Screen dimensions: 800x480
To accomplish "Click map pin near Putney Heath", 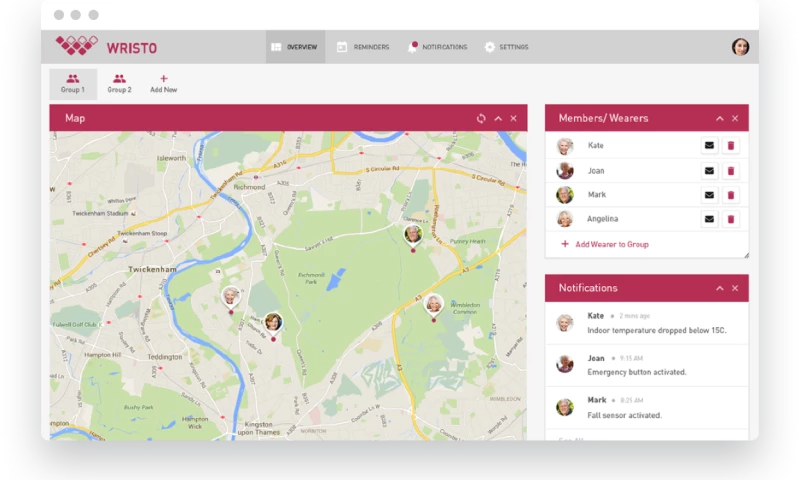I will click(x=413, y=237).
